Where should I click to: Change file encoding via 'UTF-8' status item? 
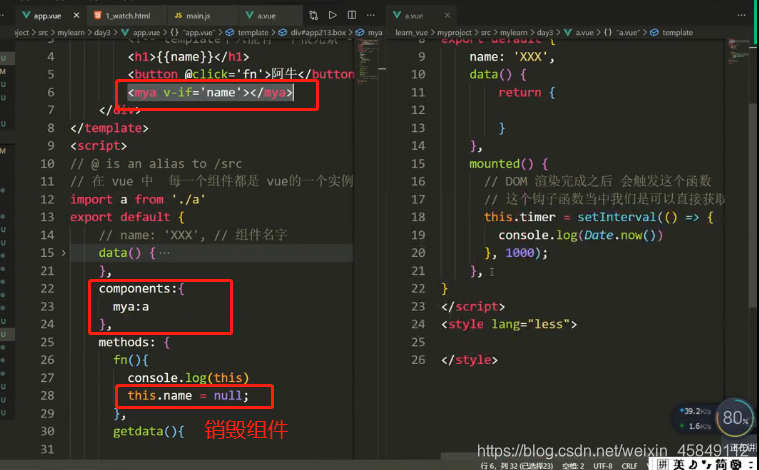[x=603, y=466]
